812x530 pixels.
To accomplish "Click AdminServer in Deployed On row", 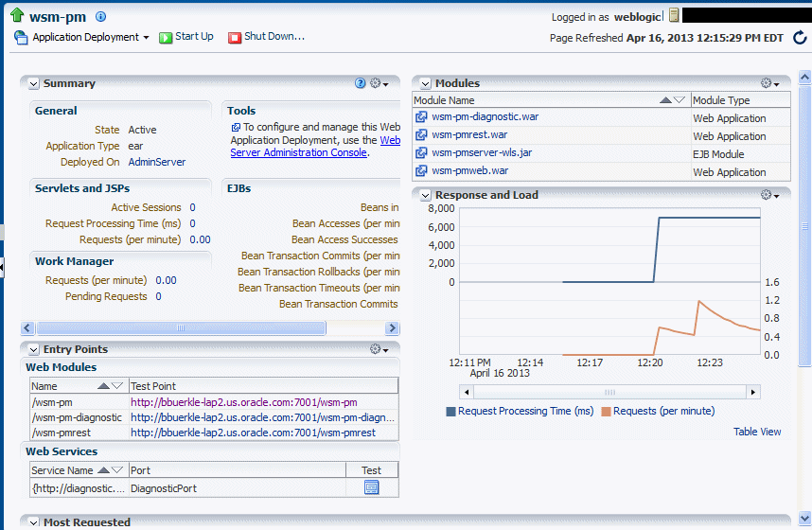I will coord(157,162).
